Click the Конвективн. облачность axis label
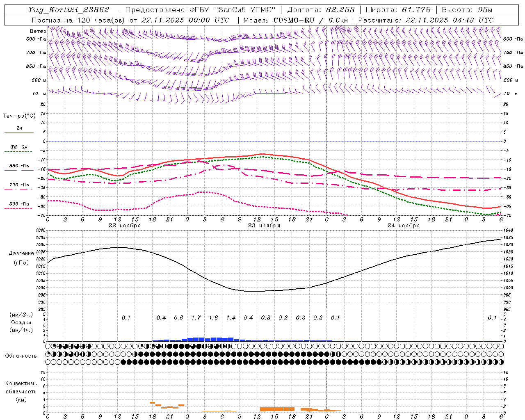Screen dimensions: 525x420 [x=21, y=391]
